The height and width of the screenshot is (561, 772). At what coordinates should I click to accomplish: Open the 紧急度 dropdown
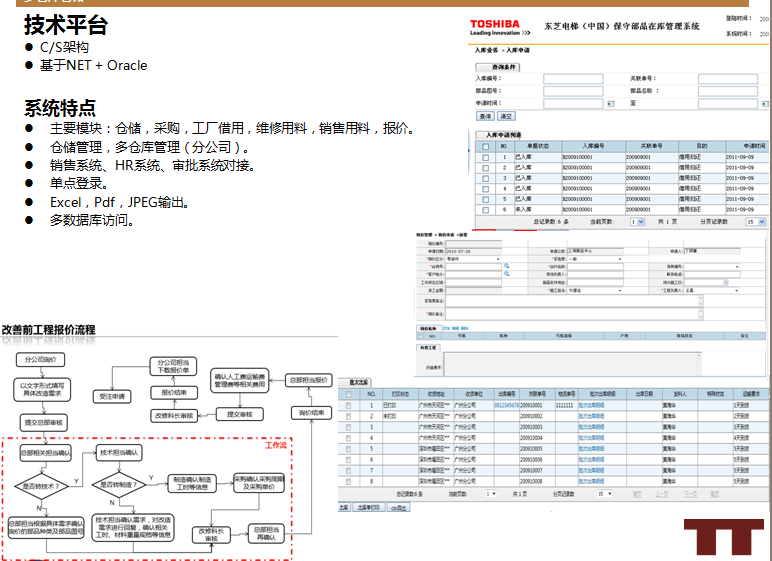[x=595, y=259]
